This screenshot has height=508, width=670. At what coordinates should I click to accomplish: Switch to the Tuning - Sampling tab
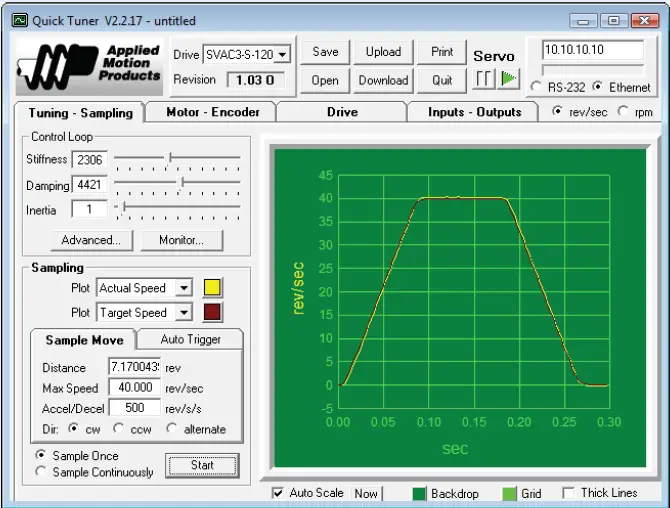[80, 113]
